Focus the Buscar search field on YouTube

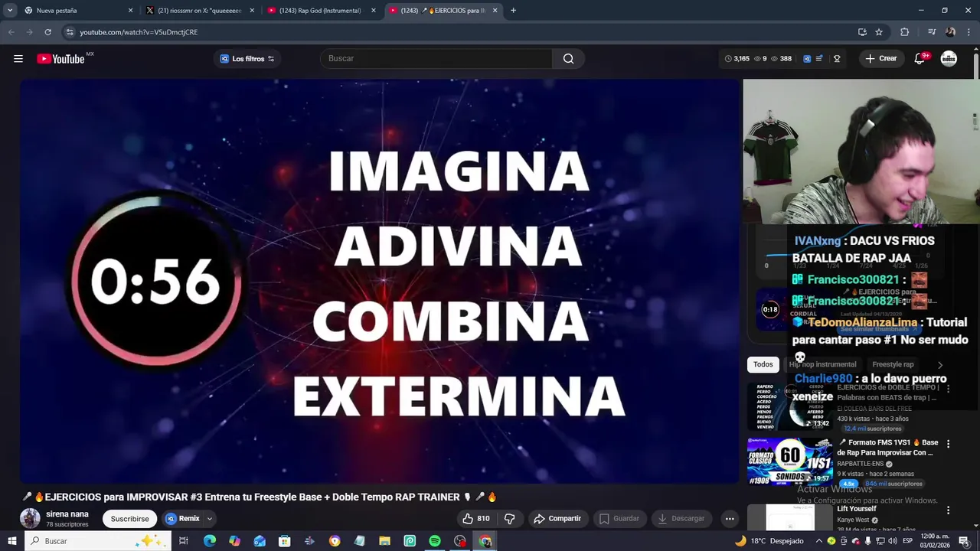click(x=436, y=59)
